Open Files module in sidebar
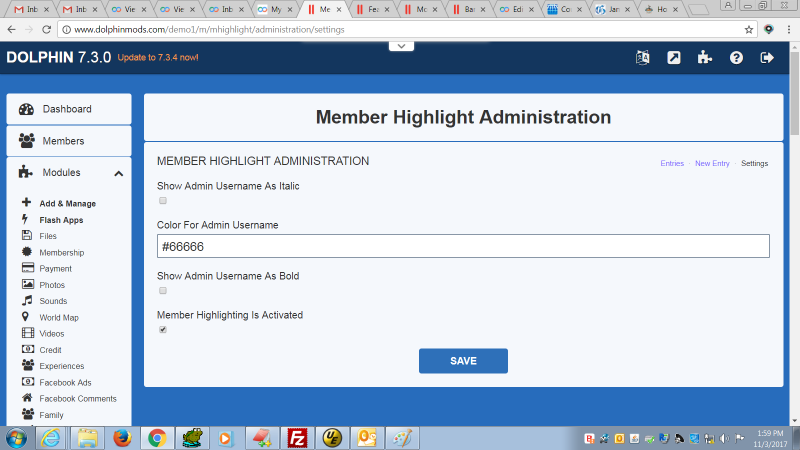The height and width of the screenshot is (450, 800). tap(48, 236)
